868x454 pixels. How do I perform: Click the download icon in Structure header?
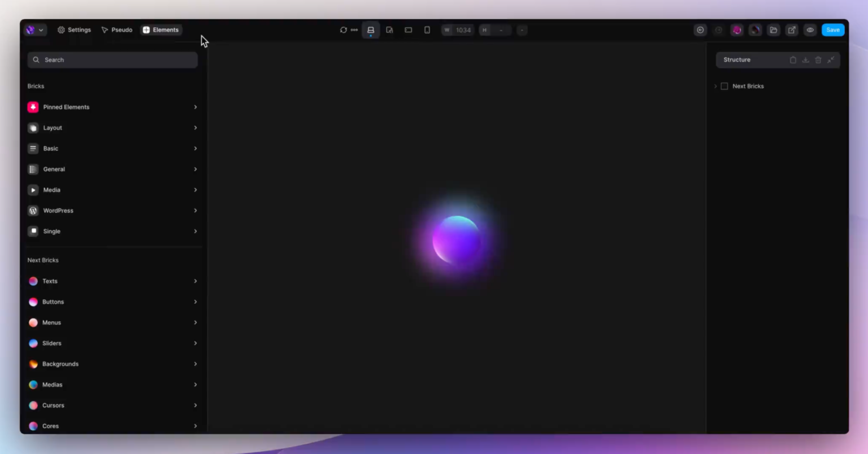(x=805, y=60)
